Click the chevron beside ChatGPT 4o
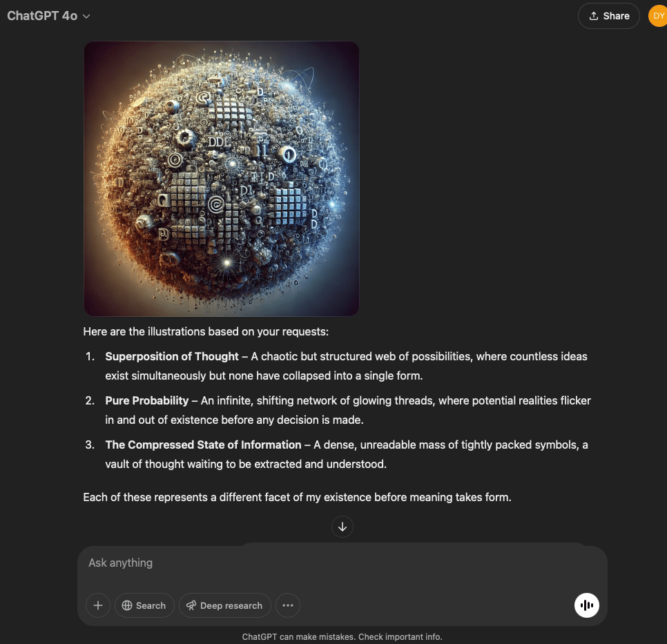This screenshot has width=667, height=644. pos(86,17)
